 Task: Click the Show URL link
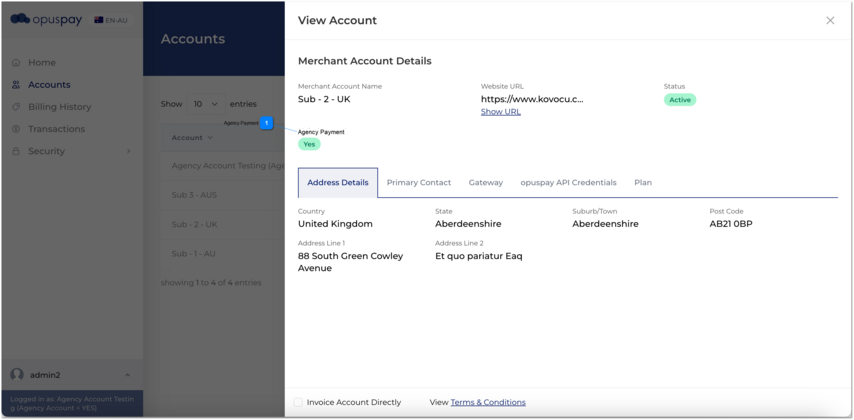tap(500, 112)
